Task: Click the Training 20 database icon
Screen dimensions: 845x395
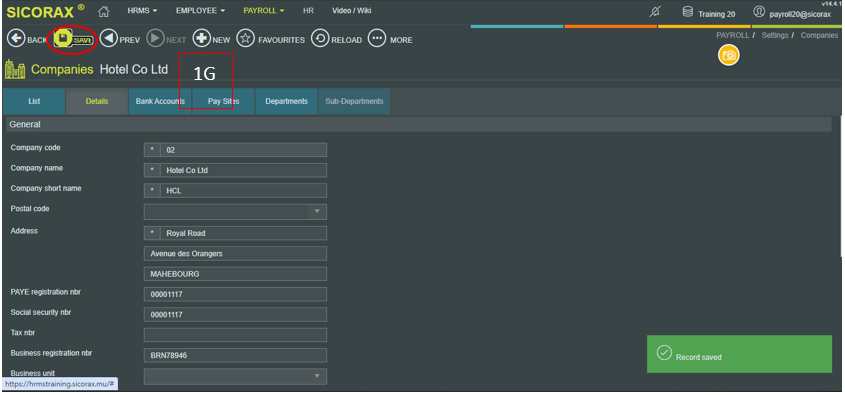Action: (688, 12)
